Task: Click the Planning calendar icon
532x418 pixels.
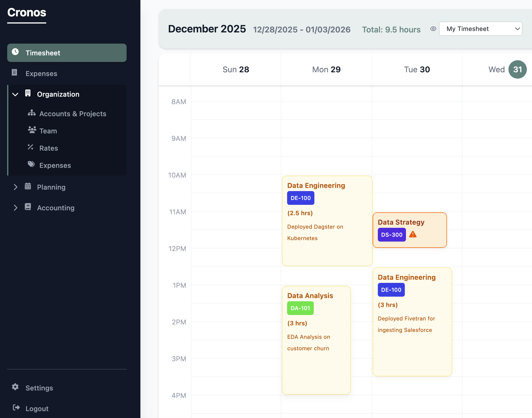Action: pyautogui.click(x=28, y=186)
